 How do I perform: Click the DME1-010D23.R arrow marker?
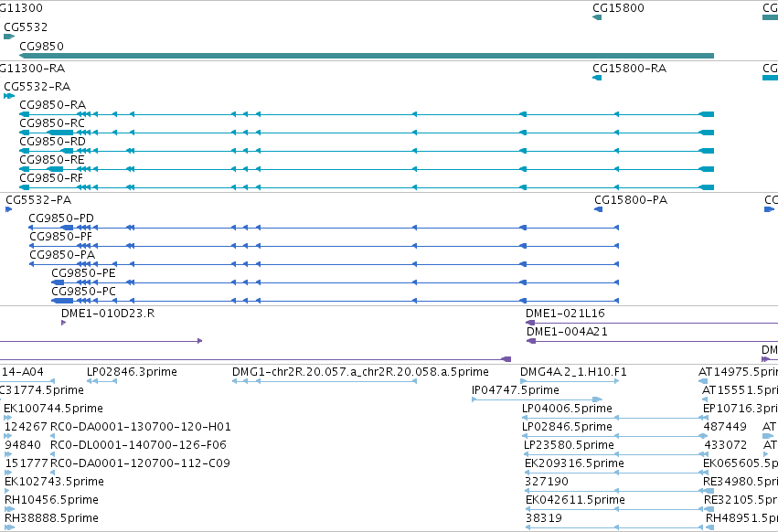click(63, 323)
